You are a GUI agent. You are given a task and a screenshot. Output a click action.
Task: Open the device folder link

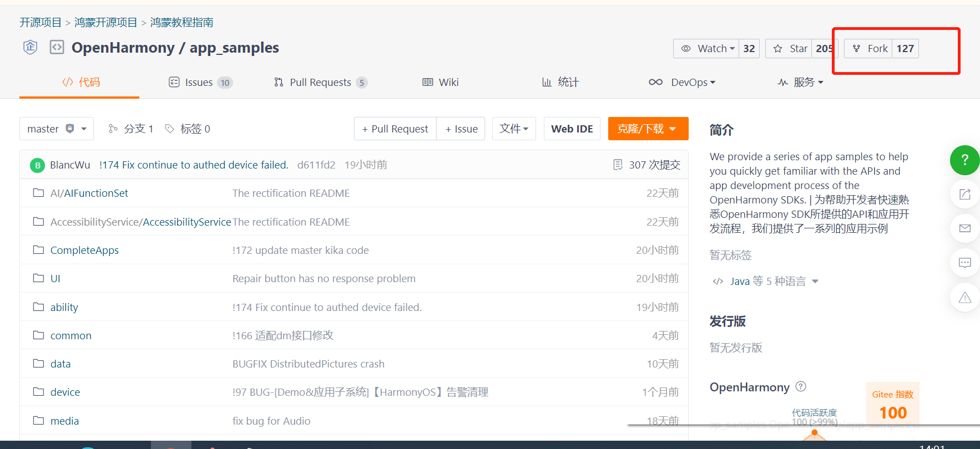(65, 392)
